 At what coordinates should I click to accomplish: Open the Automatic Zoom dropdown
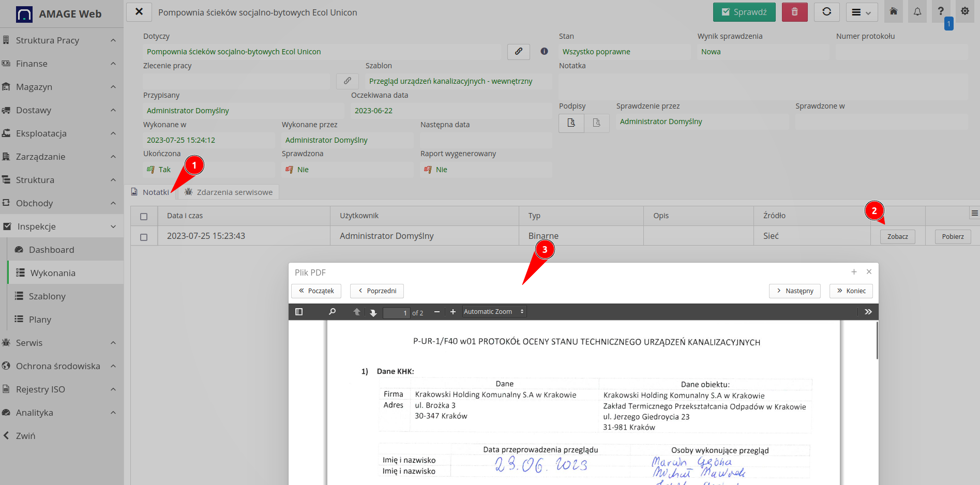[x=494, y=312]
